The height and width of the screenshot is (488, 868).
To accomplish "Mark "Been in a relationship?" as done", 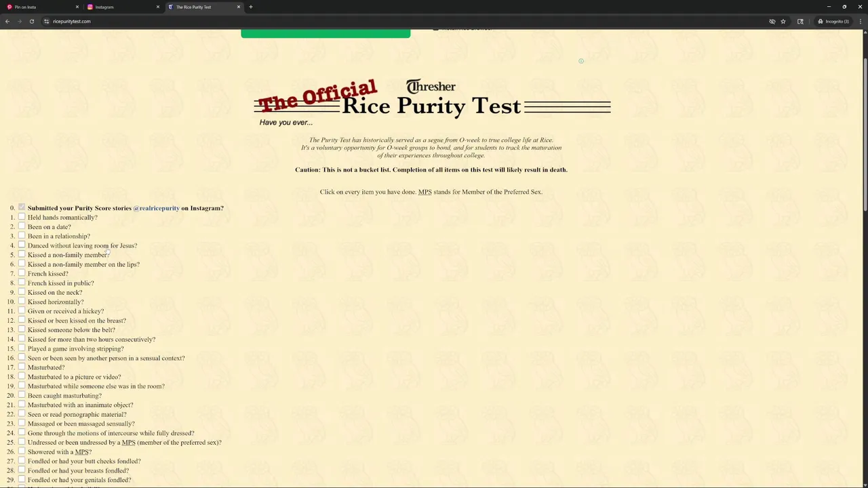I will tap(22, 236).
